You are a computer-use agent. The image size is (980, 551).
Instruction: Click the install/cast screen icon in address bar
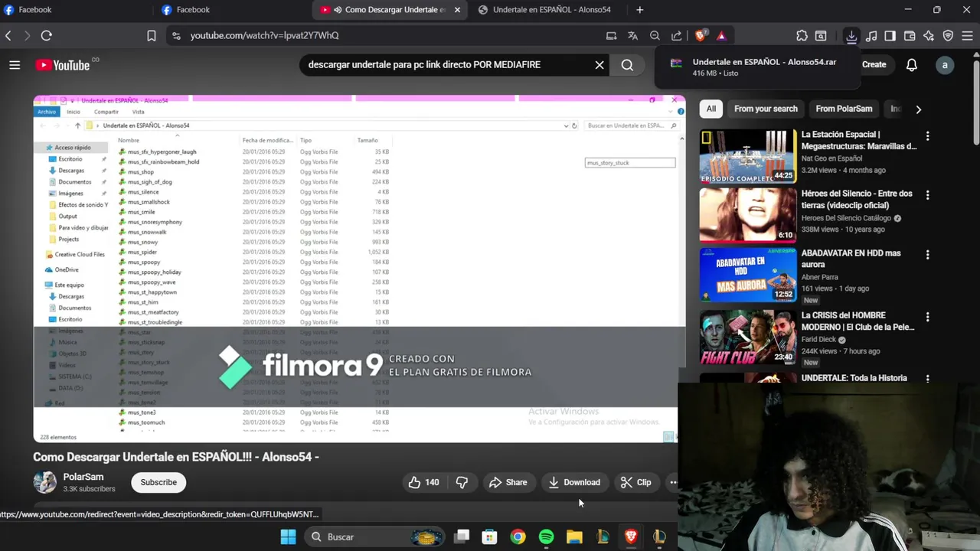coord(611,35)
